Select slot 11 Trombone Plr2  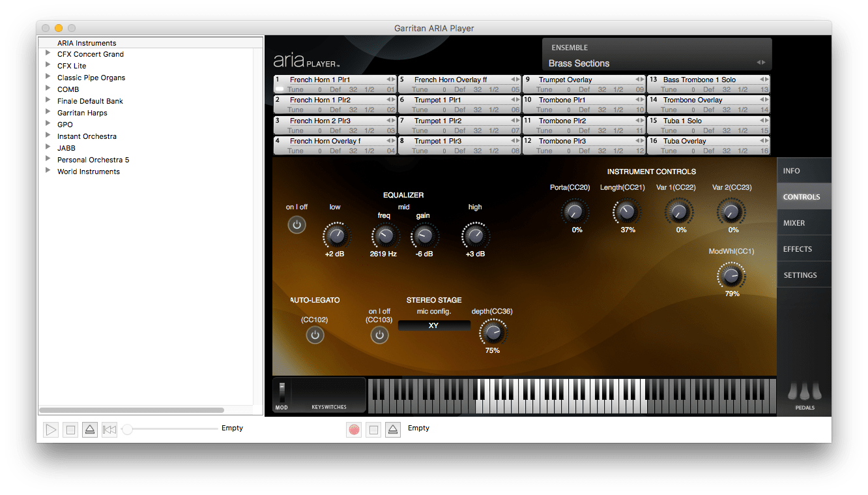pyautogui.click(x=584, y=125)
